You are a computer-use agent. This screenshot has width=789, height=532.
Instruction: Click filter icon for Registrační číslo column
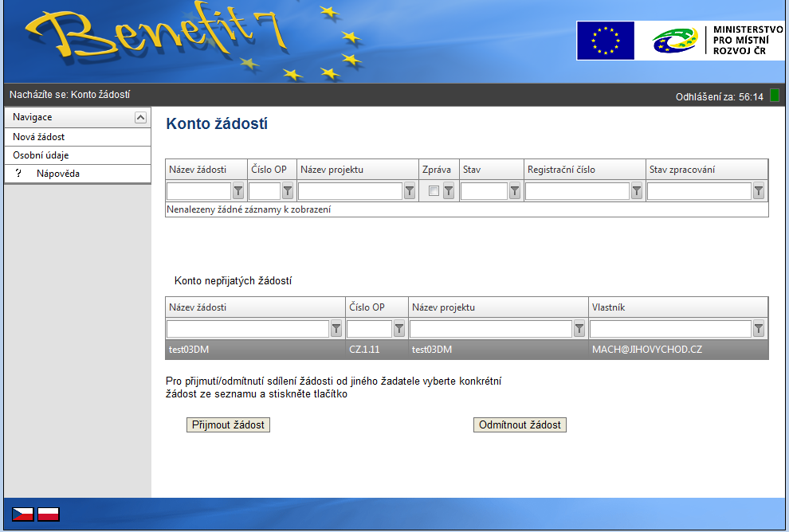coord(637,191)
